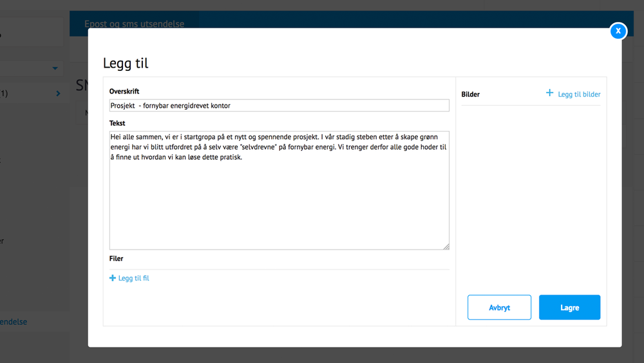Image resolution: width=644 pixels, height=363 pixels.
Task: Open the dropdown arrow in background sidebar
Action: pos(55,68)
